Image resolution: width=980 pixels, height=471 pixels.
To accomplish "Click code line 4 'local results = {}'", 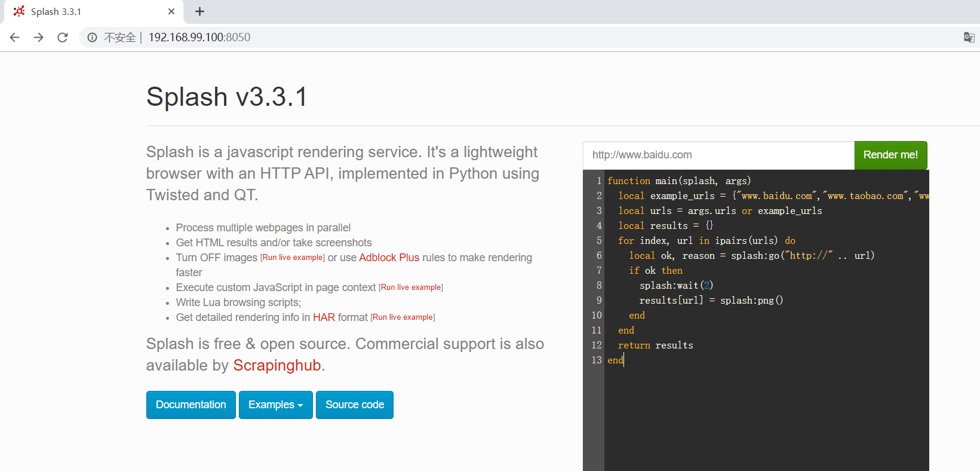I will 666,225.
